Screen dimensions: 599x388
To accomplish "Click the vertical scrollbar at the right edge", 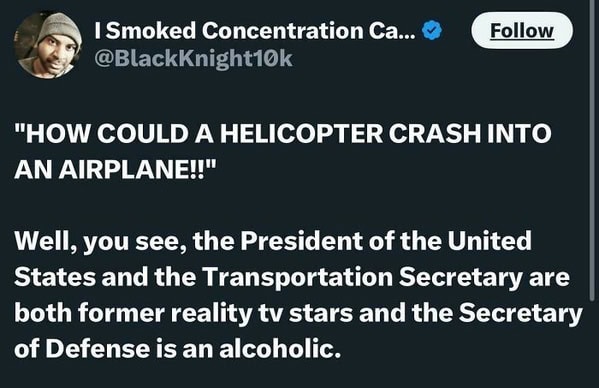I will 592,151.
